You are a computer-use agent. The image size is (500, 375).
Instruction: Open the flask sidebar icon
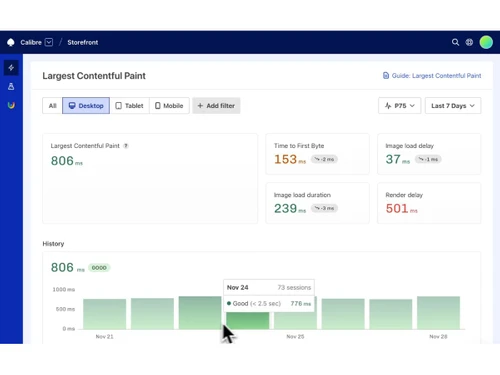[x=11, y=87]
